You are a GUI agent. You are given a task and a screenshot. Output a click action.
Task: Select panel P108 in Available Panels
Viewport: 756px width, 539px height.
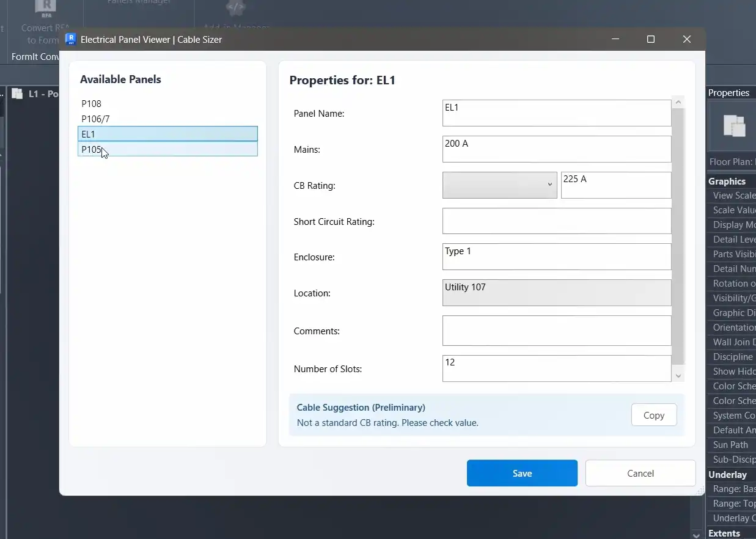coord(92,104)
